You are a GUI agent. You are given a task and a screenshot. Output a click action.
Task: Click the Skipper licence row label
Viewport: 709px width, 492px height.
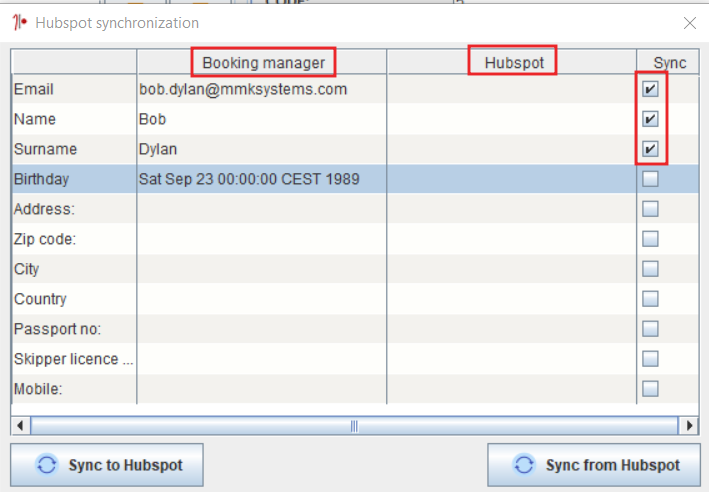[x=73, y=359]
